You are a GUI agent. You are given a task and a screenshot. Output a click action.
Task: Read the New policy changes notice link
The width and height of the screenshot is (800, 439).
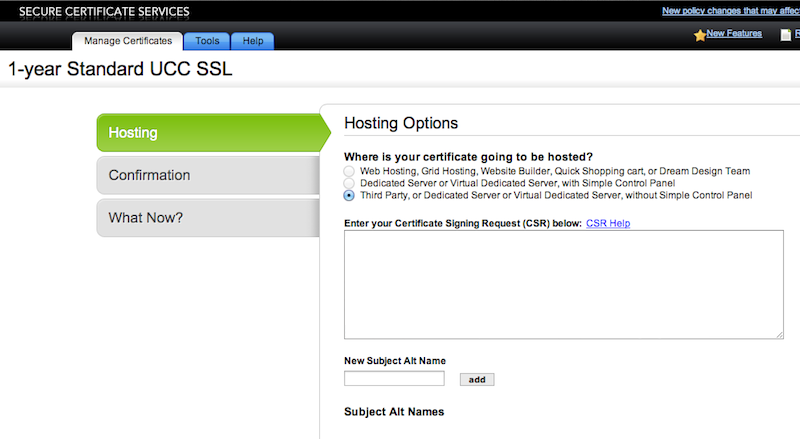pyautogui.click(x=730, y=12)
